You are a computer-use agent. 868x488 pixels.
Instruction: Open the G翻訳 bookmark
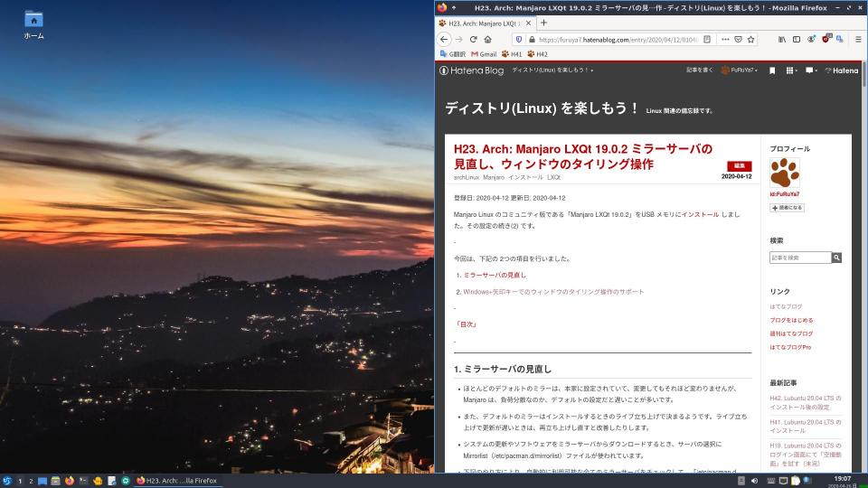pos(453,54)
